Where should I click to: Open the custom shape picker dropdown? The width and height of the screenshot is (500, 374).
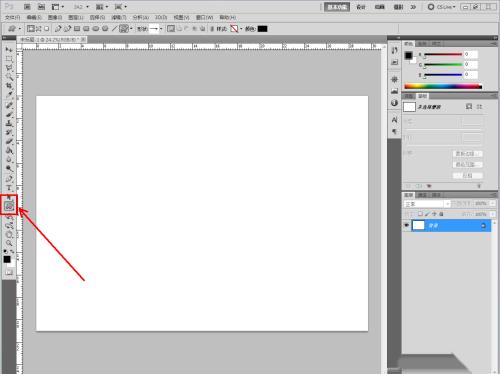pos(161,29)
